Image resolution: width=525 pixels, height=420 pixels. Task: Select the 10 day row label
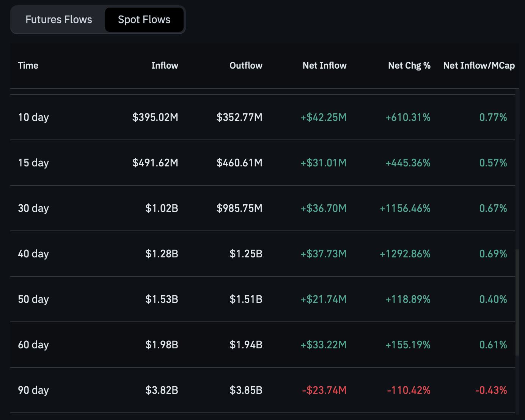pos(33,118)
